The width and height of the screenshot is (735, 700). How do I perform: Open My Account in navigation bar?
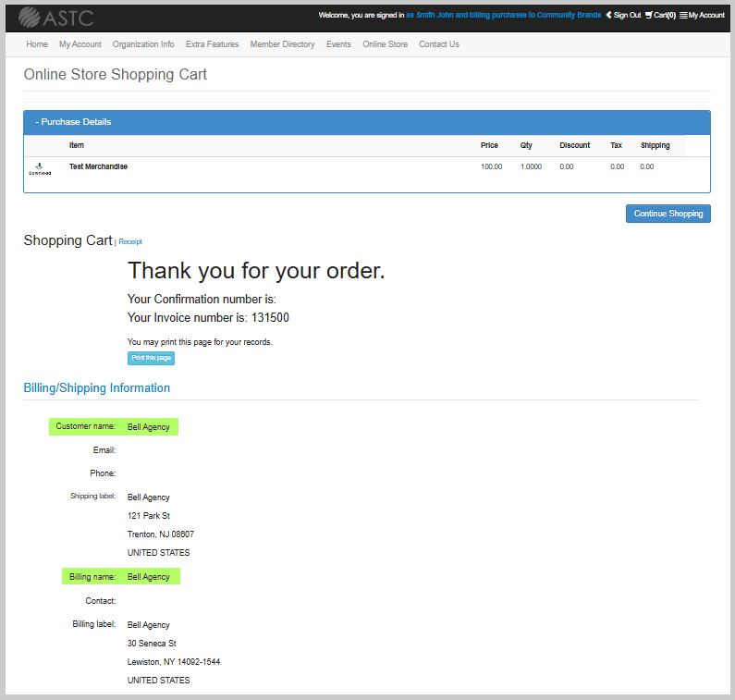tap(80, 44)
